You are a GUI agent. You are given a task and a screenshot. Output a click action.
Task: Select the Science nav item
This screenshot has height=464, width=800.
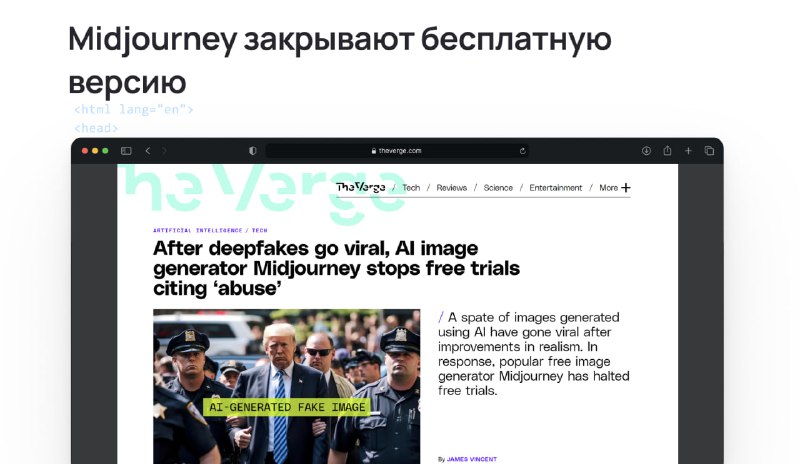click(x=498, y=188)
